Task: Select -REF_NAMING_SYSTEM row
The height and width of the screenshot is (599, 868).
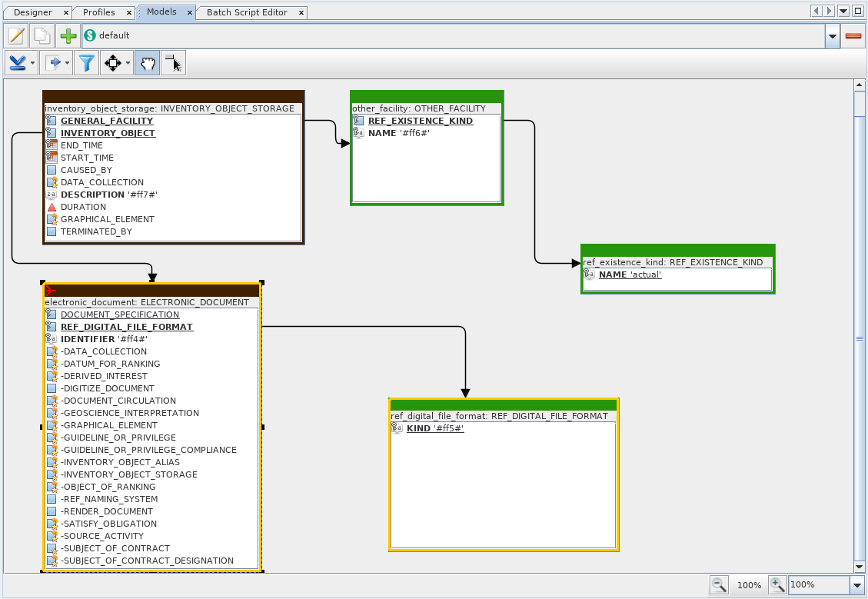Action: tap(151, 499)
